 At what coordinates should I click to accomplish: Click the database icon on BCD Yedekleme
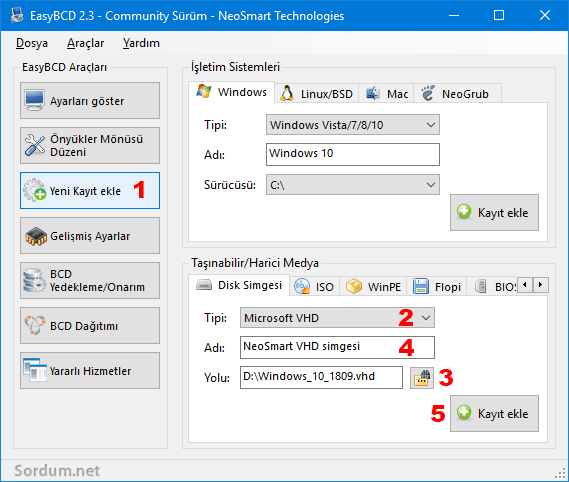(x=34, y=280)
